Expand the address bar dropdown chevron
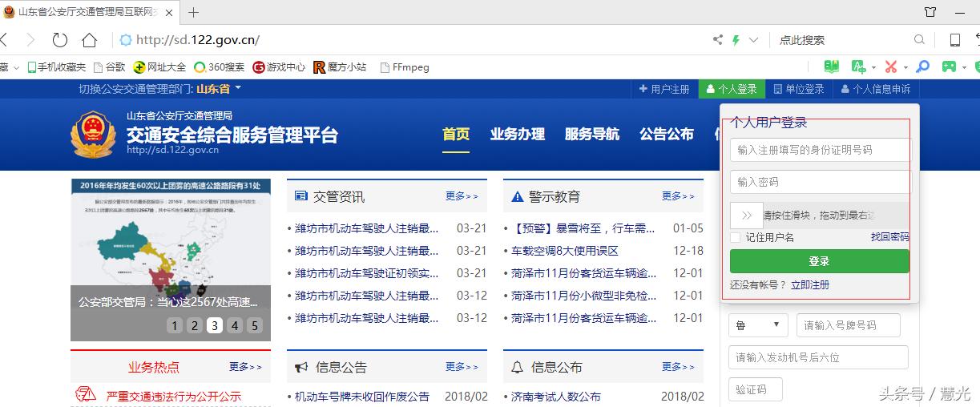980x407 pixels. 753,40
